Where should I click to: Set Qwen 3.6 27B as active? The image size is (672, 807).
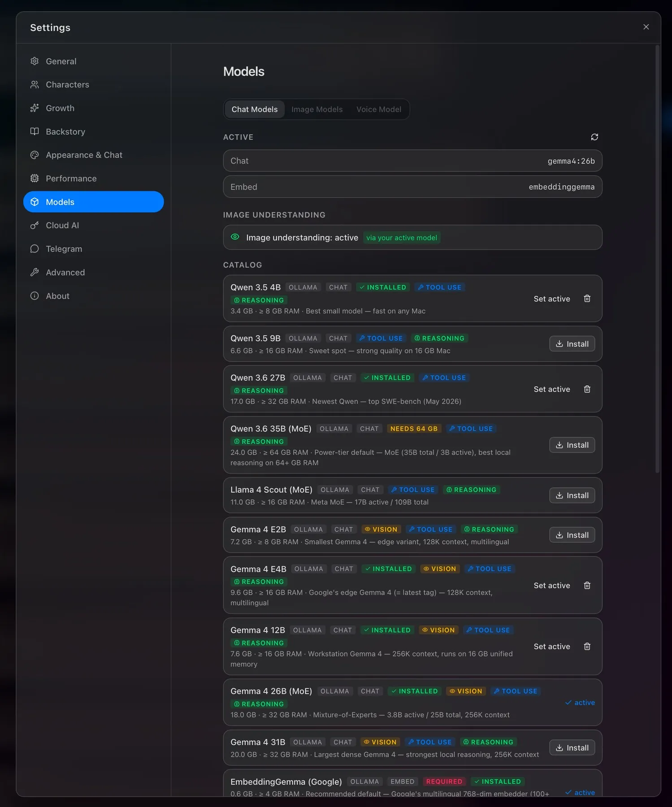552,389
